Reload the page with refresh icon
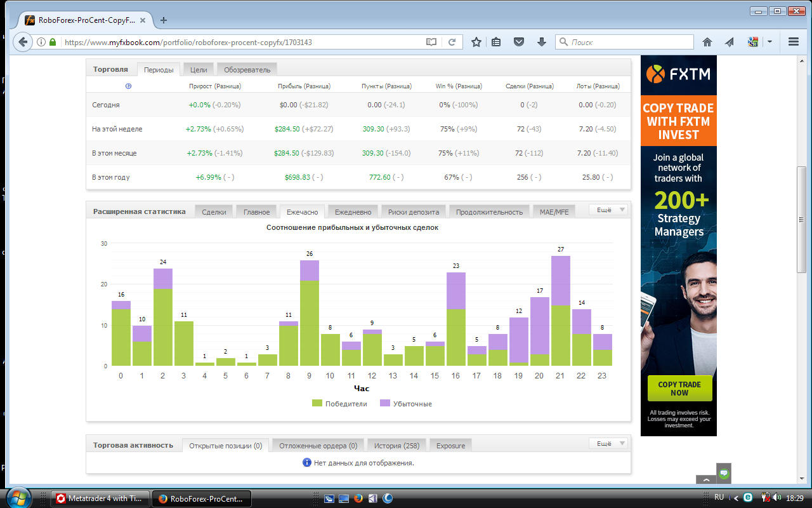812x508 pixels. point(452,42)
